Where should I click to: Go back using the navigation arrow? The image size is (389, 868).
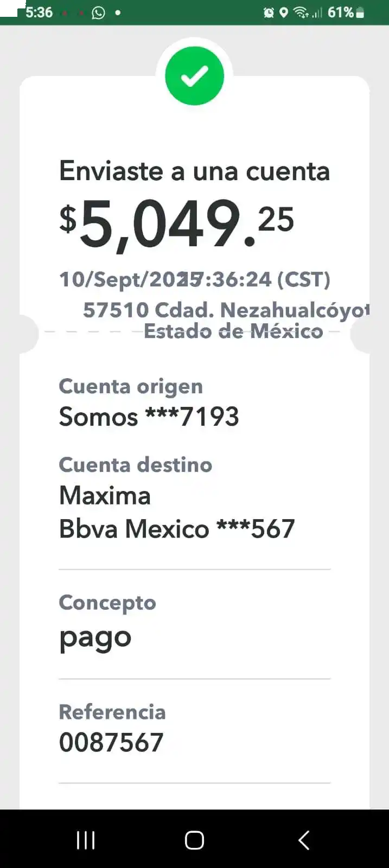304,840
